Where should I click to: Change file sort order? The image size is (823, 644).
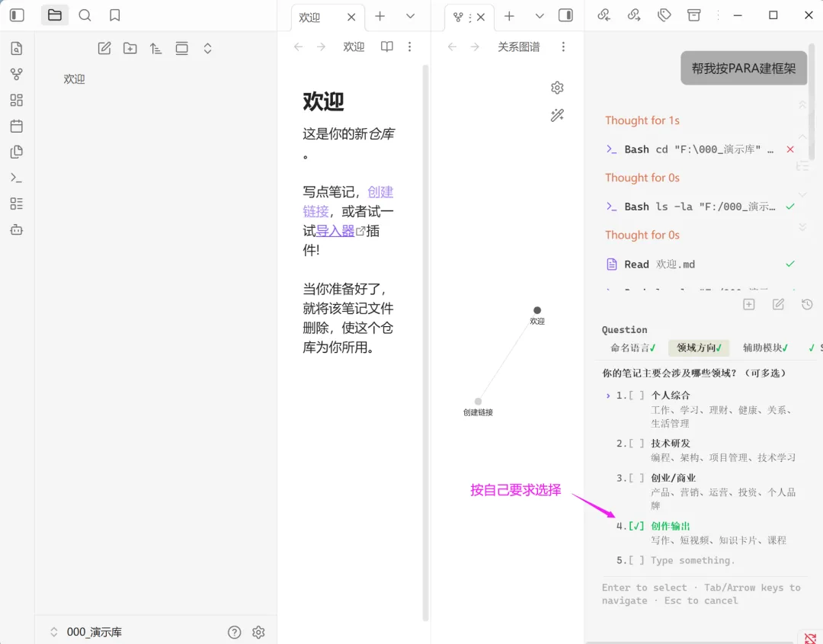[155, 48]
